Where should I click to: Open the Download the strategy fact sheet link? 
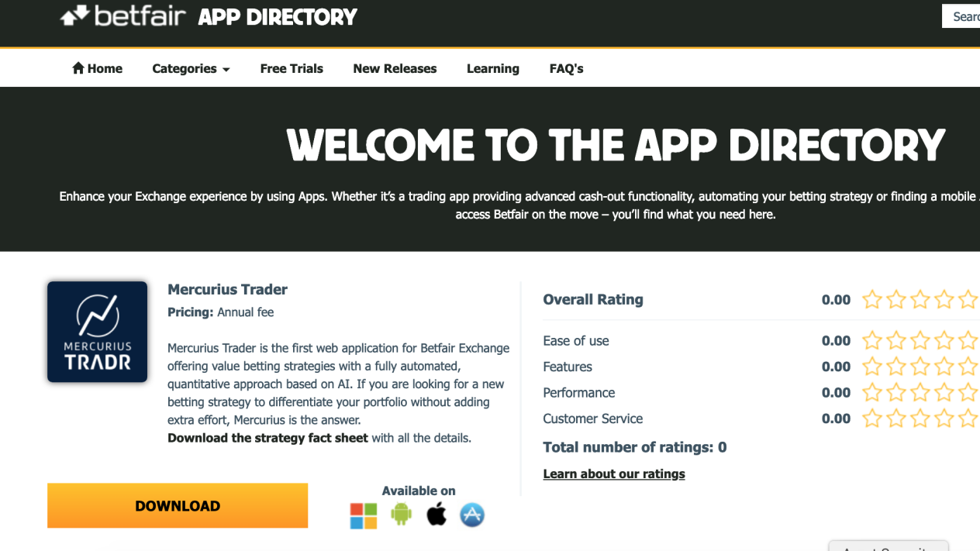coord(267,438)
